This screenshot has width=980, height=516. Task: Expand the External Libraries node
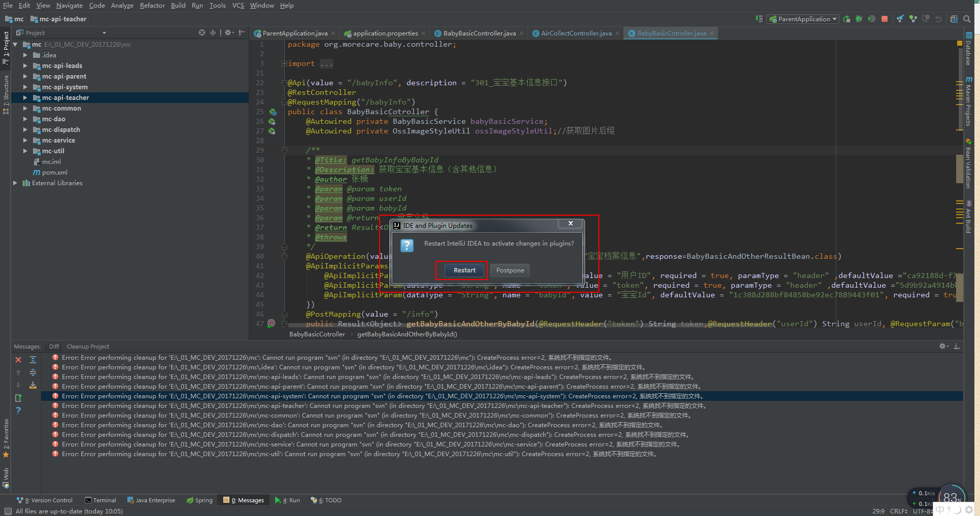[x=15, y=183]
